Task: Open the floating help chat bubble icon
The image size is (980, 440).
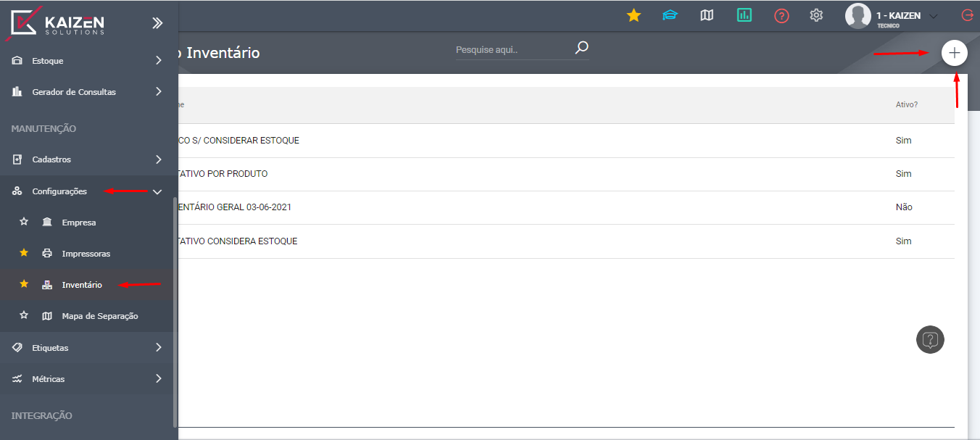Action: [931, 339]
